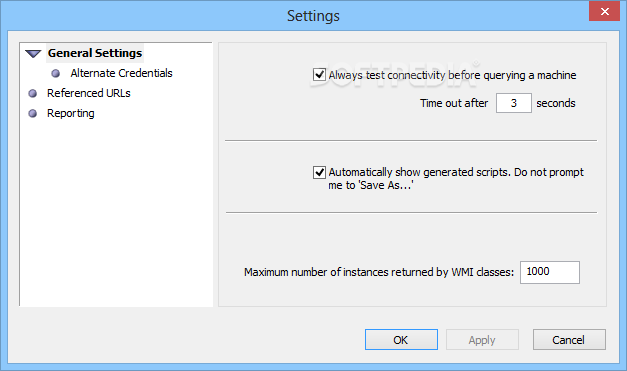Viewport: 627px width, 371px height.
Task: Focus the maximum WMI instances field
Action: tap(550, 272)
